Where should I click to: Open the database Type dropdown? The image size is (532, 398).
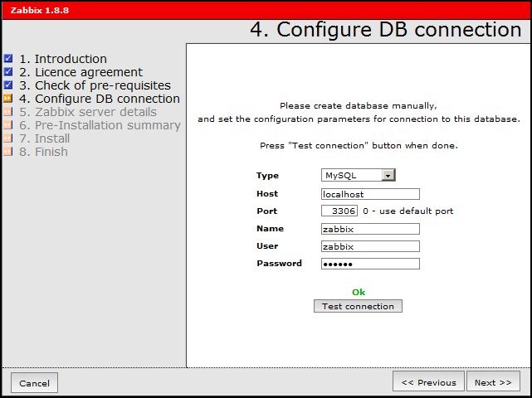pos(358,176)
